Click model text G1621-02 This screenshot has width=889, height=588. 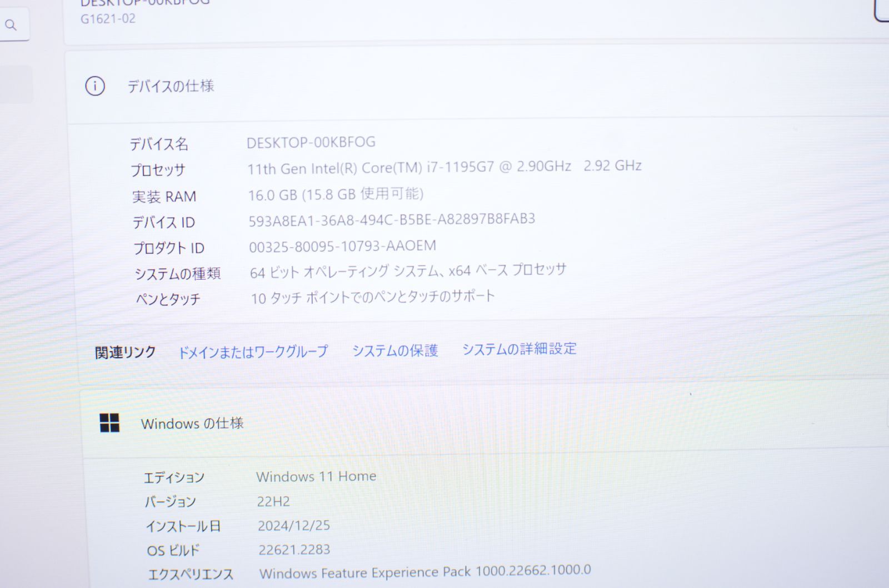pos(108,19)
